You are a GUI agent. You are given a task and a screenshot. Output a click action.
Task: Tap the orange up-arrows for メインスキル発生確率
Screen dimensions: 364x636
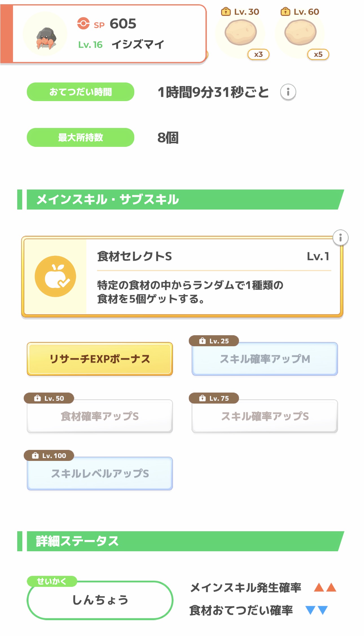pyautogui.click(x=325, y=587)
